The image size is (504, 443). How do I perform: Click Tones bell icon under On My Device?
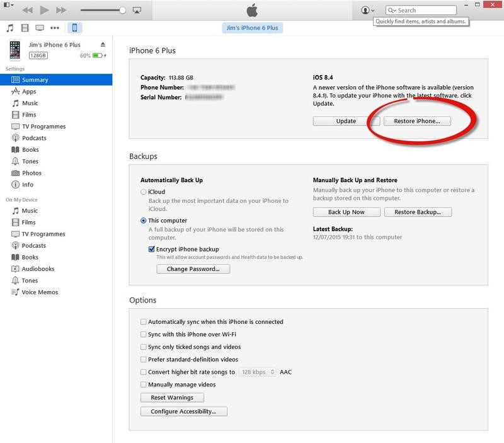(15, 280)
